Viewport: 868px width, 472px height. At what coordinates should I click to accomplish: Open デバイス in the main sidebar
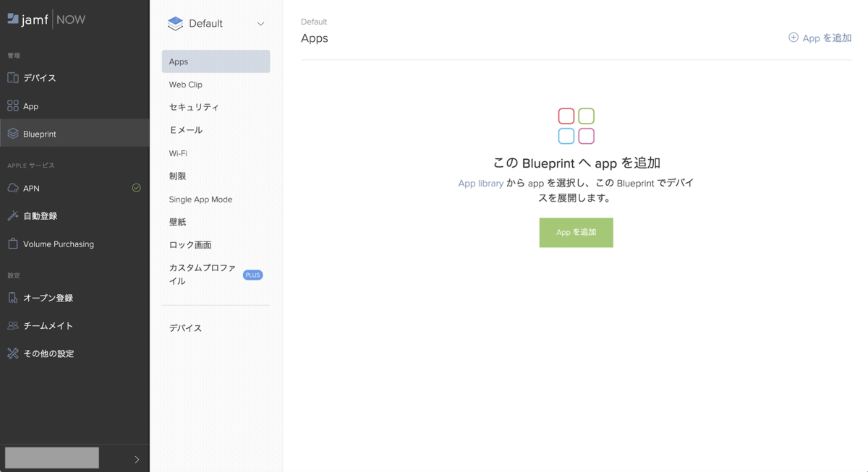coord(75,77)
